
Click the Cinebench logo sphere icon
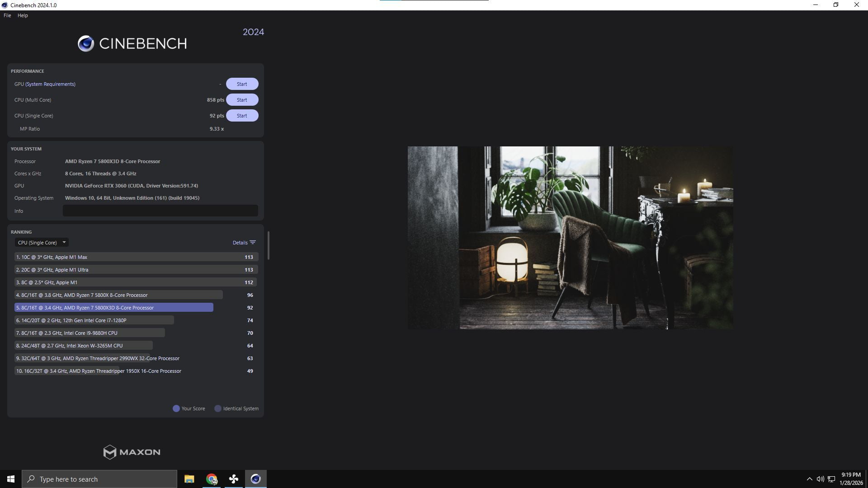tap(86, 43)
